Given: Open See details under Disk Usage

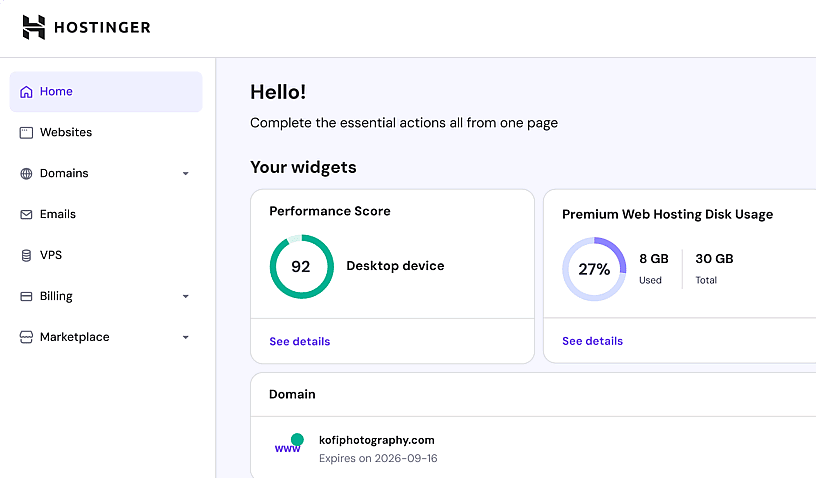Looking at the screenshot, I should click(x=592, y=341).
